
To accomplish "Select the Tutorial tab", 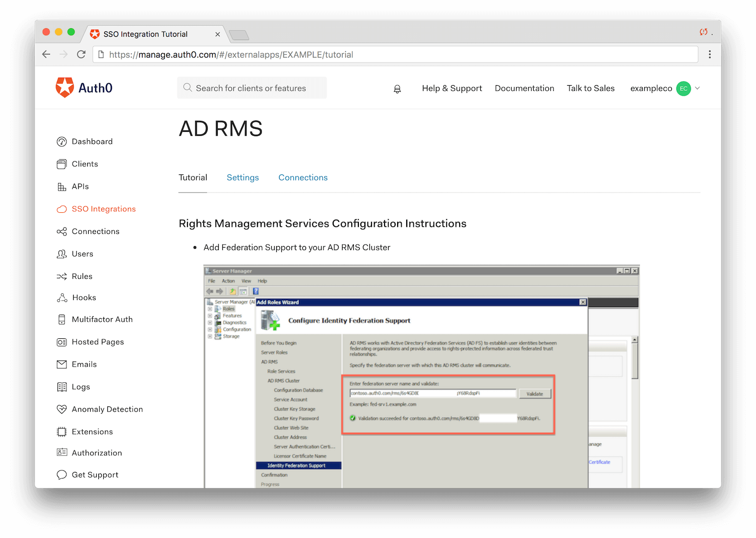I will click(x=193, y=177).
